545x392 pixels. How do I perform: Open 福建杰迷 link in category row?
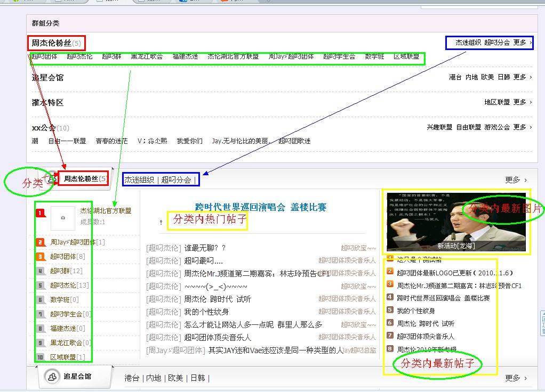click(x=185, y=56)
